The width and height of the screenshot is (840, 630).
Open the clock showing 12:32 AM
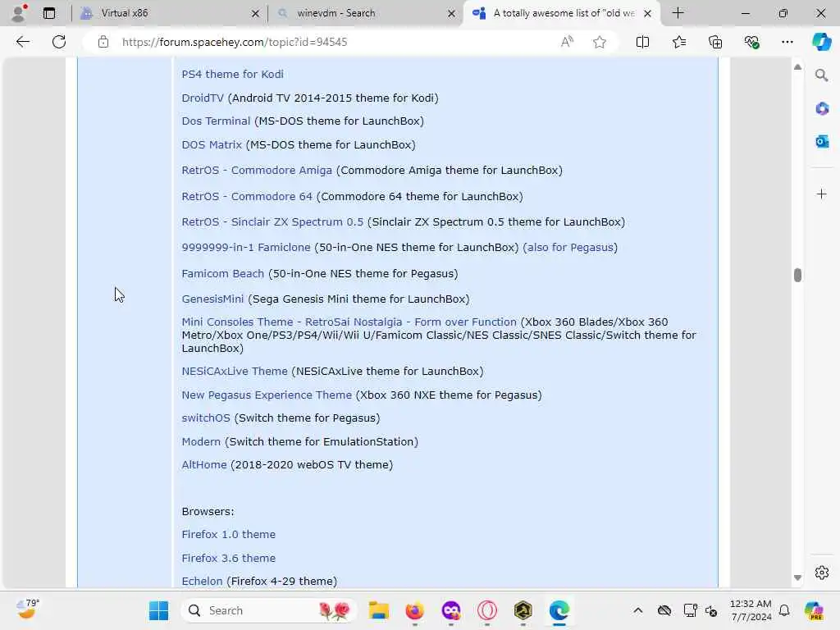(751, 610)
